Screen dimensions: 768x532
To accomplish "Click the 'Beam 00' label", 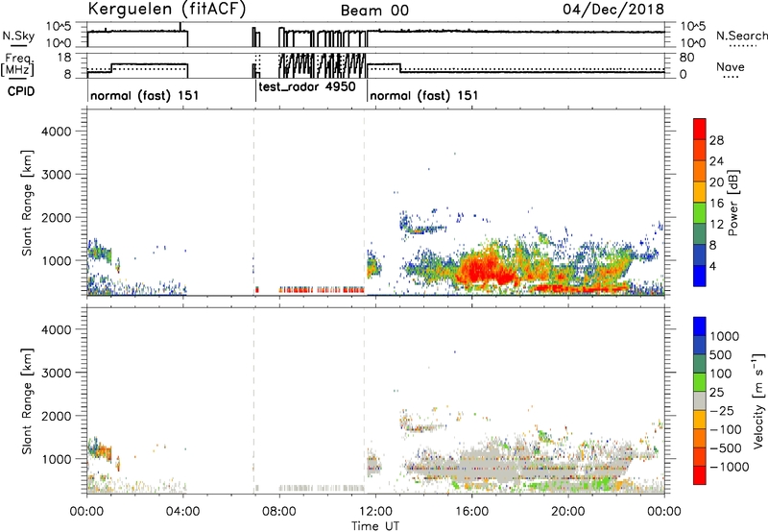I will (x=374, y=11).
